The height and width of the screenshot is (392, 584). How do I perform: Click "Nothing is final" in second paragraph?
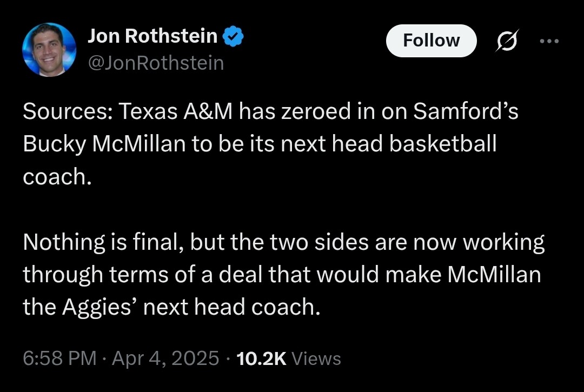point(98,242)
